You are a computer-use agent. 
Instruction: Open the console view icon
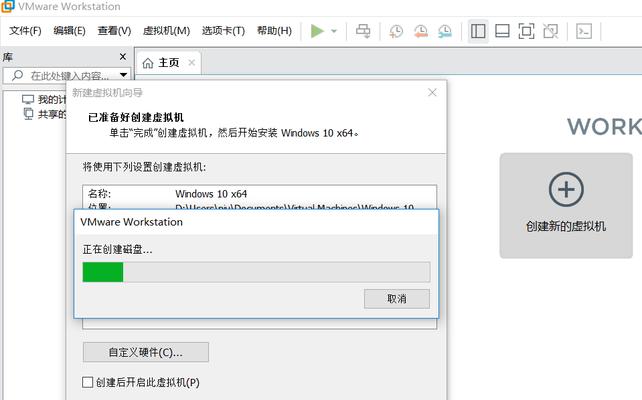coord(584,31)
